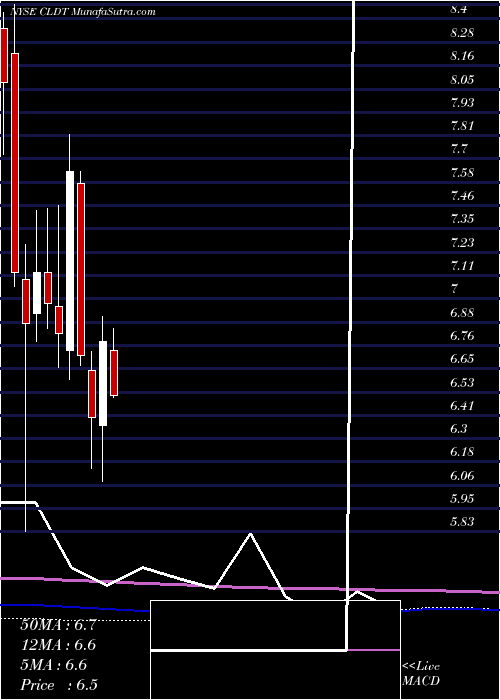The height and width of the screenshot is (700, 500).
Task: Select the 6.88 price axis label
Action: point(462,312)
